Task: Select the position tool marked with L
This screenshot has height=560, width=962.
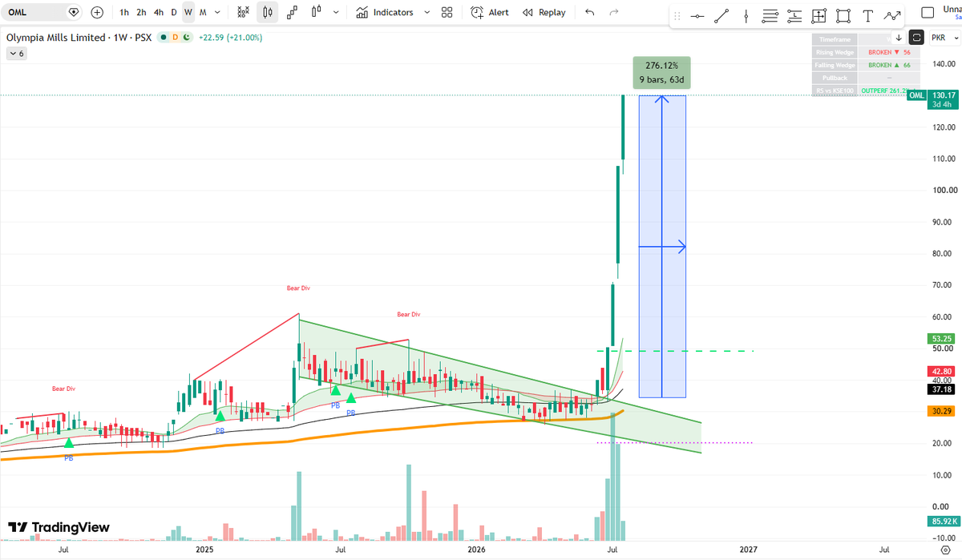Action: (794, 16)
